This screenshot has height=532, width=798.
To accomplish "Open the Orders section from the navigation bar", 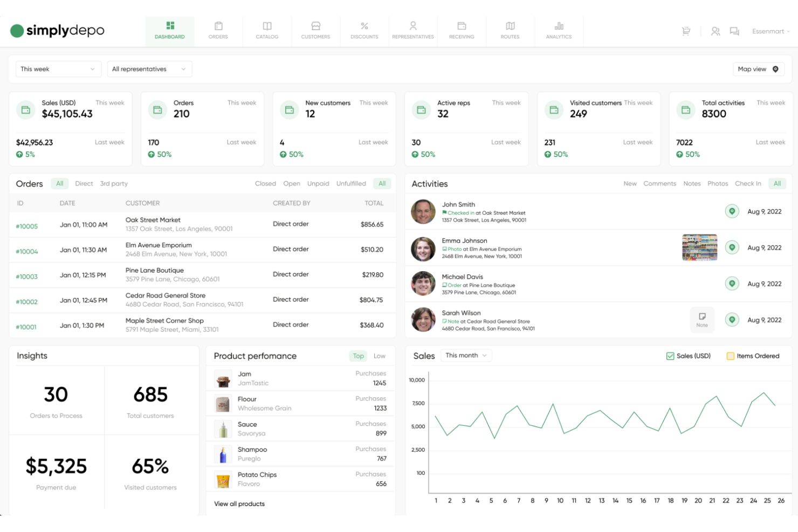I will (x=218, y=31).
